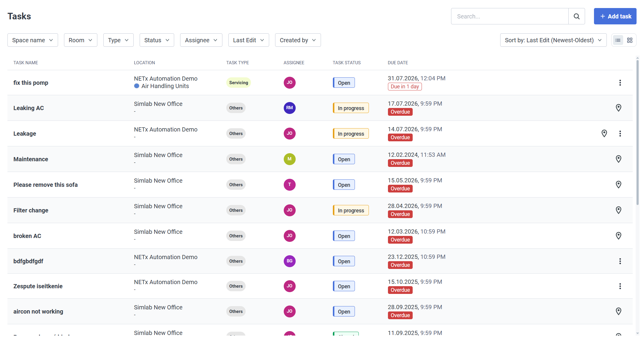Click JO avatar on fix this pomp

point(289,83)
